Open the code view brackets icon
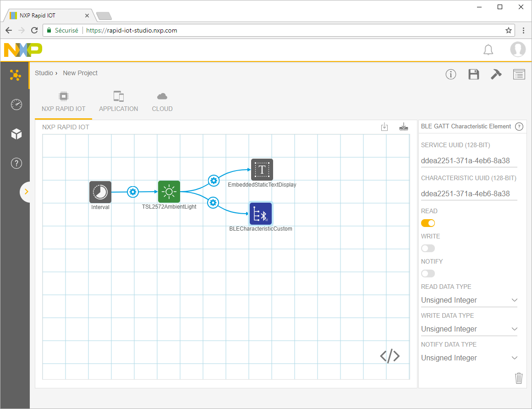 (x=389, y=356)
